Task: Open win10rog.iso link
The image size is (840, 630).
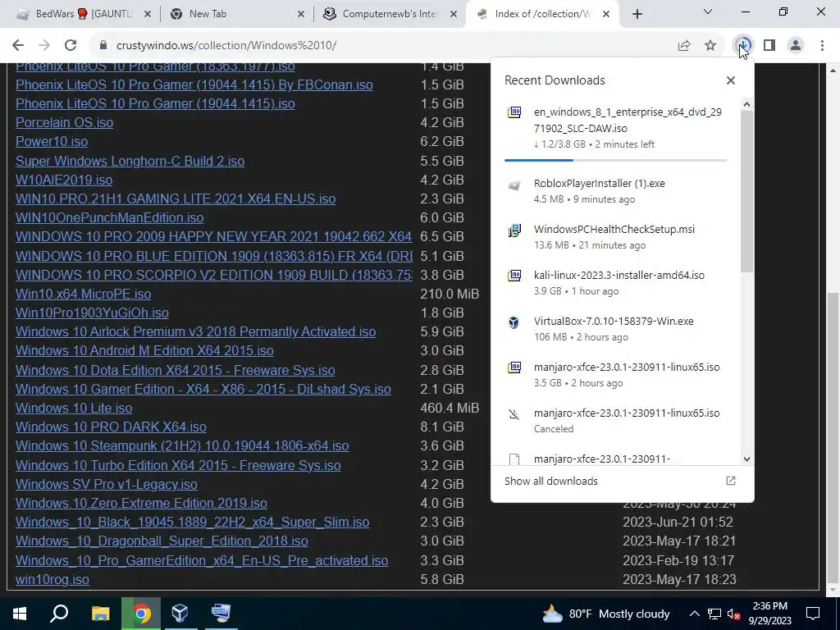Action: pyautogui.click(x=52, y=580)
